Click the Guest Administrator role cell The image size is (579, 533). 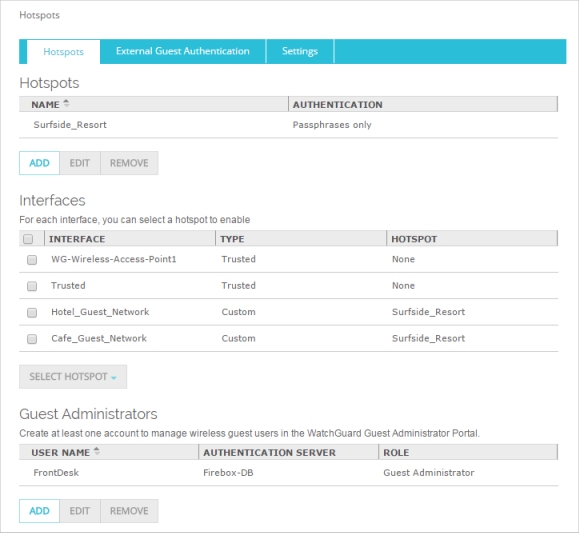[429, 473]
